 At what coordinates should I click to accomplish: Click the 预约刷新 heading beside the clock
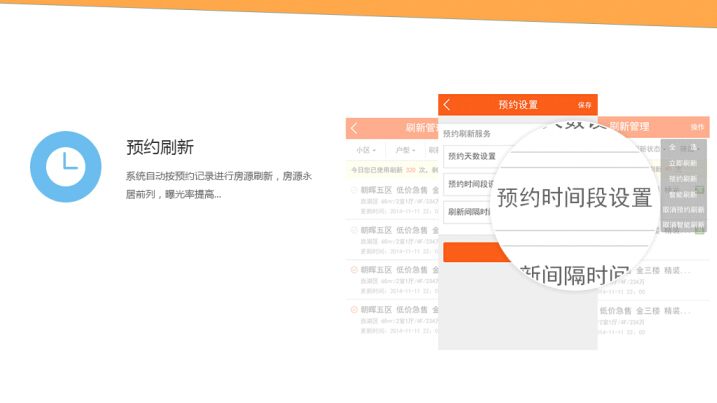(x=160, y=147)
